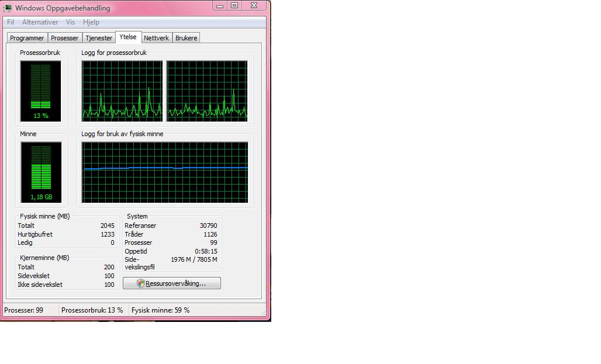
Task: Click the Ledig value 0
Action: click(x=112, y=242)
